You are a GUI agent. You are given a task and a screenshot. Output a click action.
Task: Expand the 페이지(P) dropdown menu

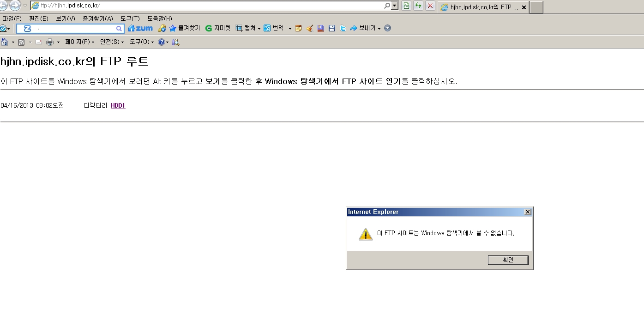[79, 42]
